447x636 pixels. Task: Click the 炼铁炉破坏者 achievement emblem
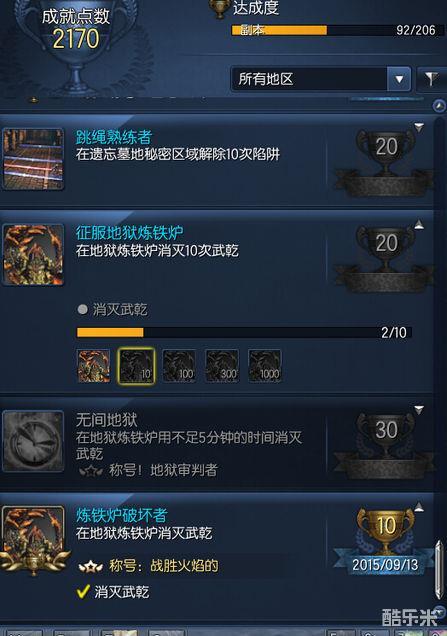(x=33, y=539)
